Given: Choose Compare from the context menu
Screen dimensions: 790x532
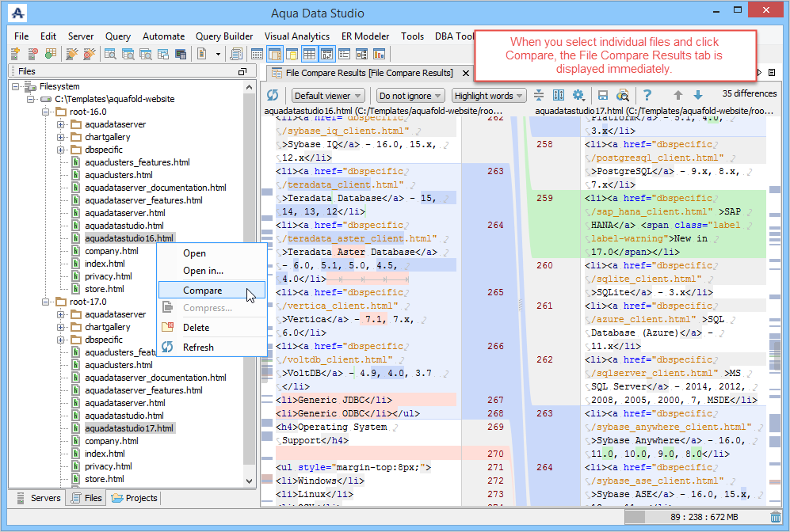Looking at the screenshot, I should [x=202, y=291].
